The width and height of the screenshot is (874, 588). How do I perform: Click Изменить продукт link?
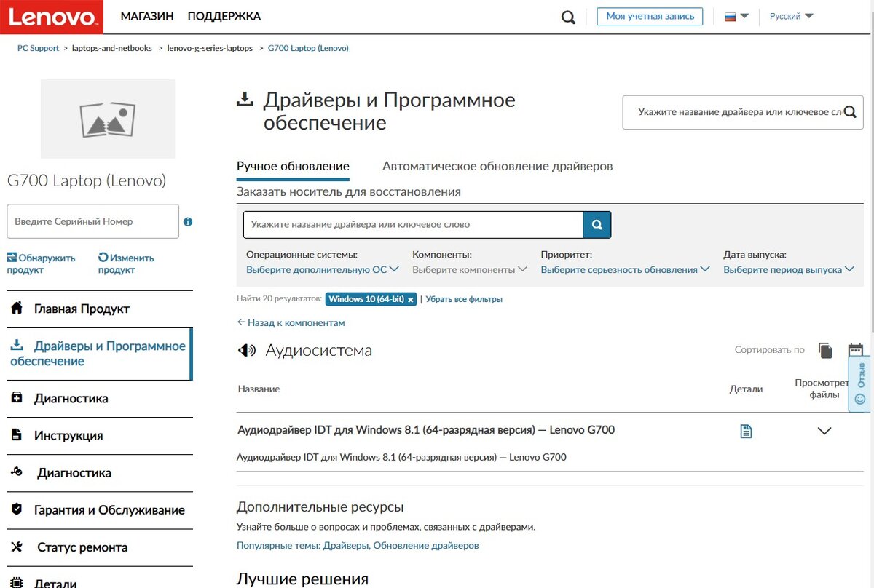(x=126, y=263)
